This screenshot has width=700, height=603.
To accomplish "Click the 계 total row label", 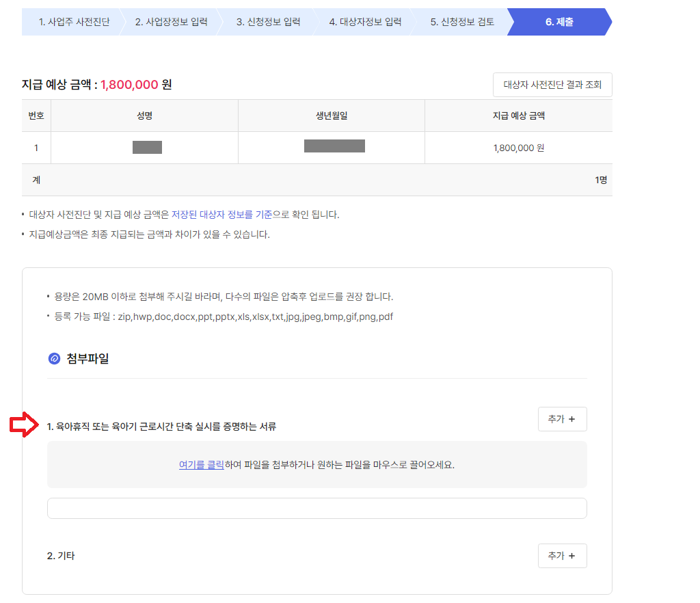I will coord(36,180).
